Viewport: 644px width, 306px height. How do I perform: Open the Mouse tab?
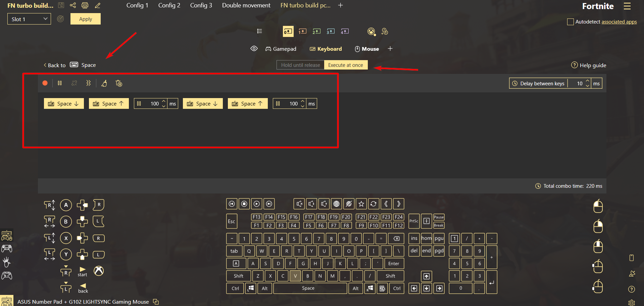pos(367,49)
